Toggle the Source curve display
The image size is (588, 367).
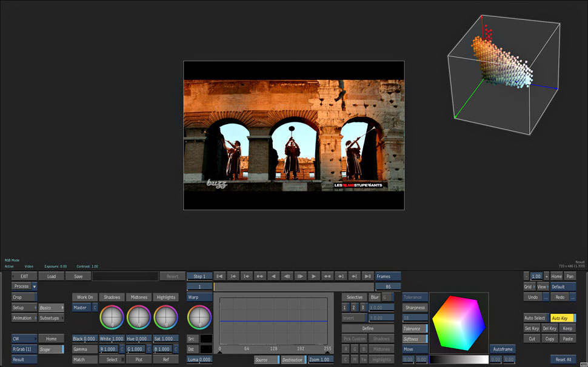coord(266,360)
